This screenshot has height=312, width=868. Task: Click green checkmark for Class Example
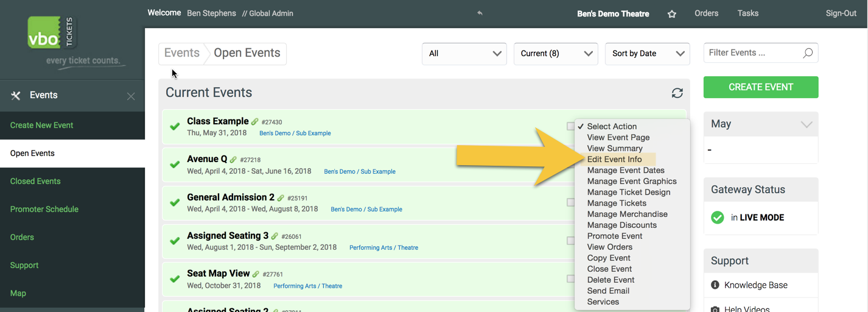pyautogui.click(x=175, y=126)
